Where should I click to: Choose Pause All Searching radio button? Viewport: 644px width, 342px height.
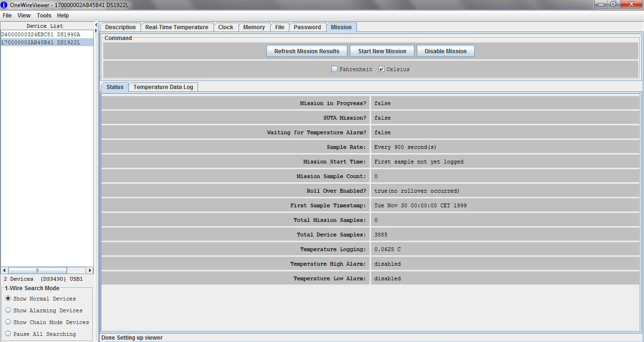pyautogui.click(x=8, y=334)
